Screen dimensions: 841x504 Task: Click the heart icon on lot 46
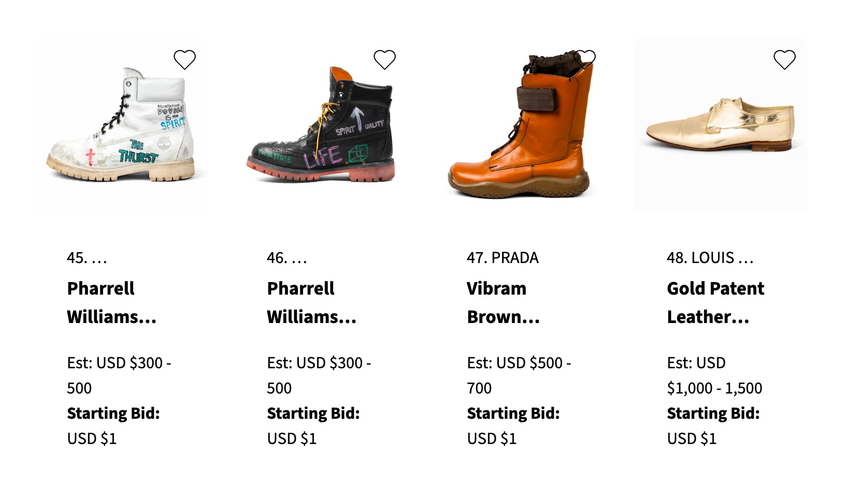pos(385,59)
